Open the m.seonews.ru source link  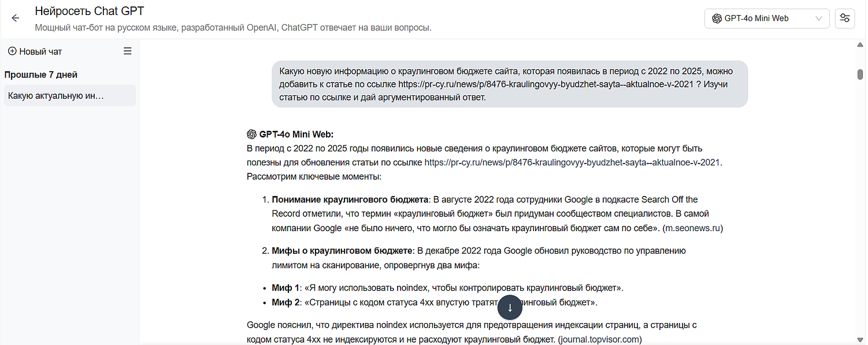[x=692, y=228]
